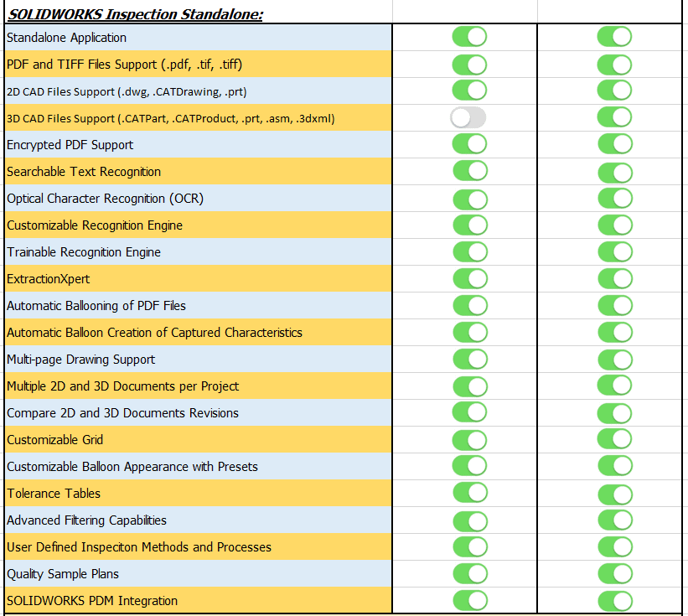The height and width of the screenshot is (616, 688).
Task: Toggle second-column switch for 2D CAD Files Support
Action: point(614,91)
